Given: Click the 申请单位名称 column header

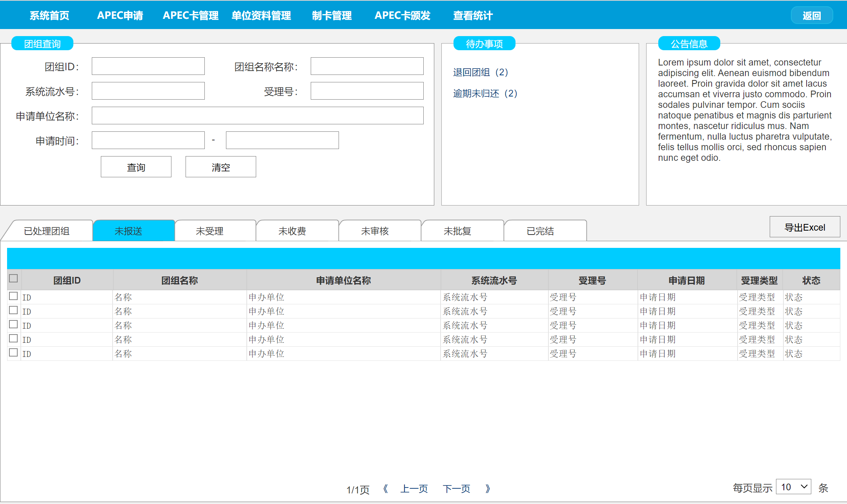Looking at the screenshot, I should (x=344, y=280).
